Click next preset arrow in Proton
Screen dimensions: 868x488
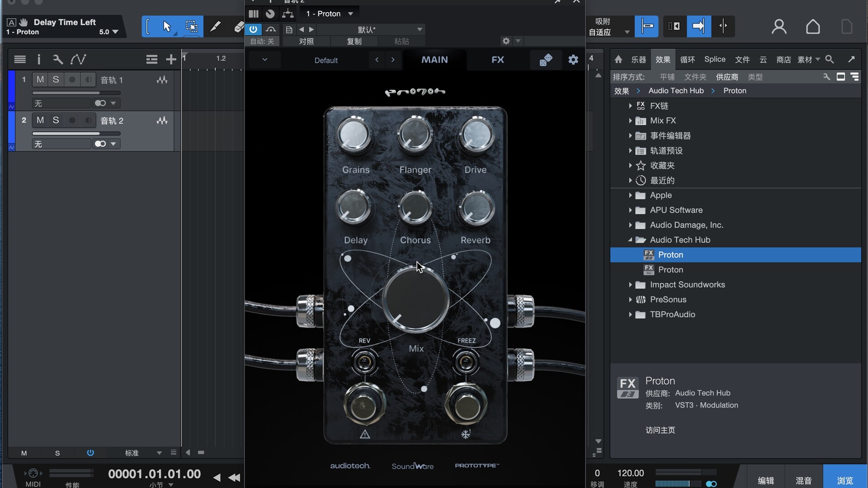393,60
